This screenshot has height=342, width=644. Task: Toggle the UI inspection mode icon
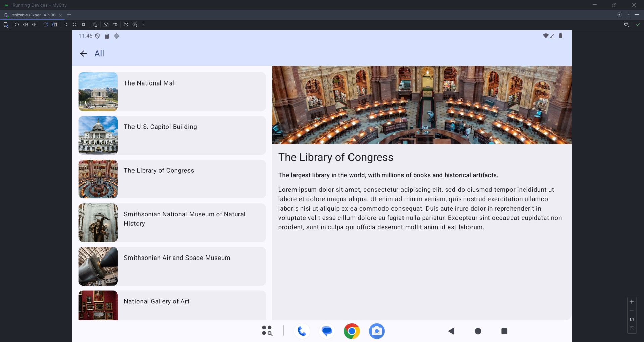click(x=626, y=25)
